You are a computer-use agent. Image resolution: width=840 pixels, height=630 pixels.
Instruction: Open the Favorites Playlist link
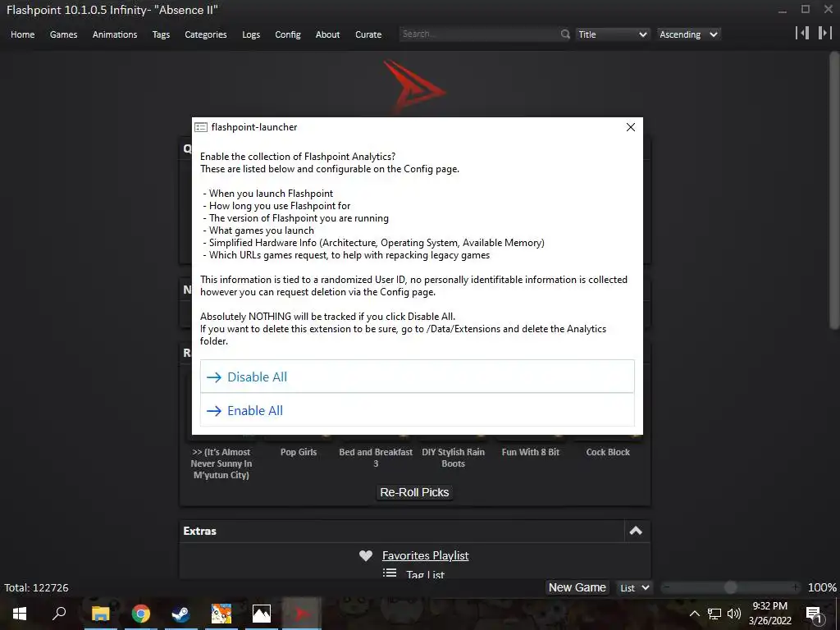[426, 555]
